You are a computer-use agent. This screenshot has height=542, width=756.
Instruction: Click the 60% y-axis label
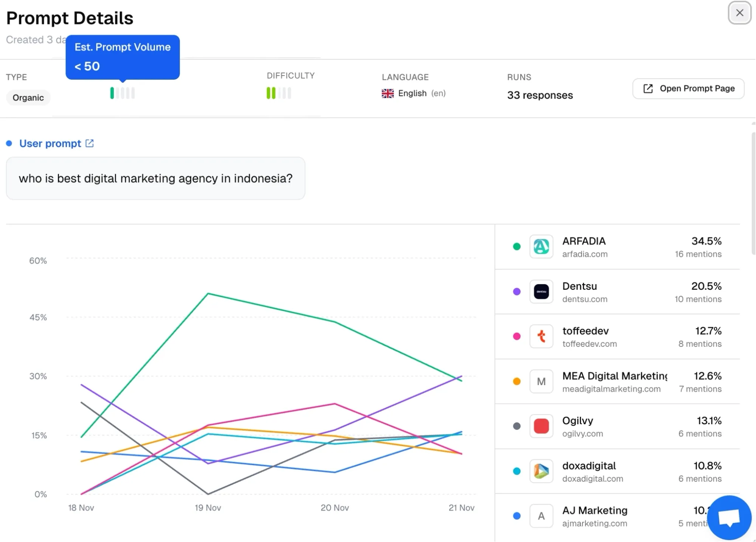coord(38,261)
